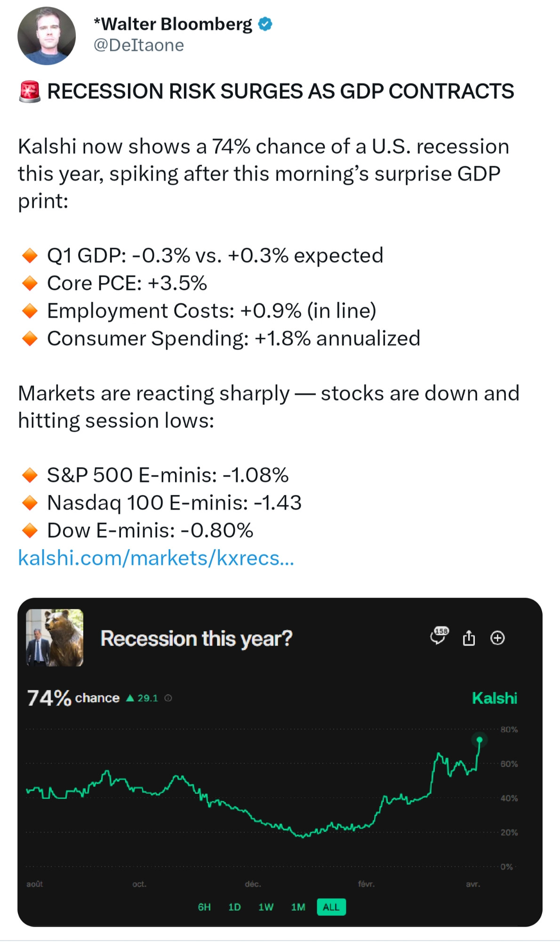Viewport: 560px width, 942px height.
Task: Click the plus circle icon on the card
Action: point(497,638)
